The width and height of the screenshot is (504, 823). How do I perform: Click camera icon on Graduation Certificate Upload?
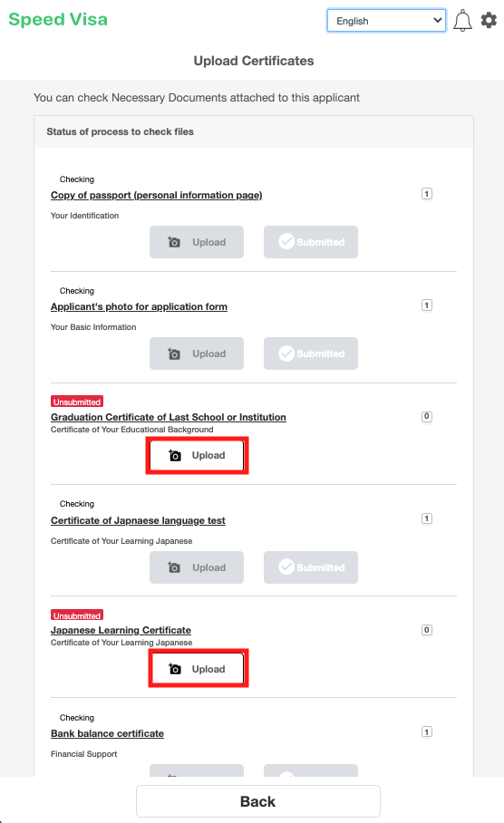pyautogui.click(x=175, y=456)
